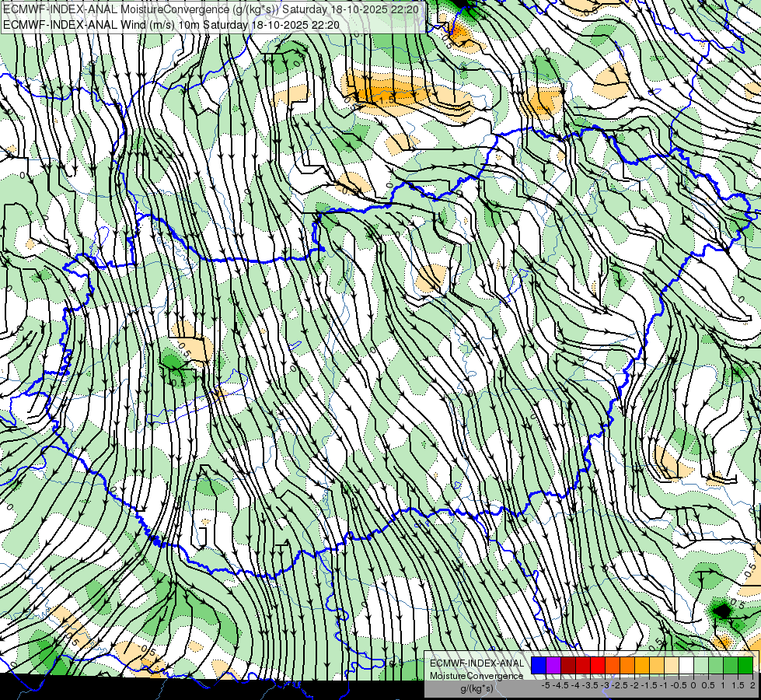
Task: Select the darkest red legend swatch between -4.5 and -4
Action: click(x=568, y=666)
